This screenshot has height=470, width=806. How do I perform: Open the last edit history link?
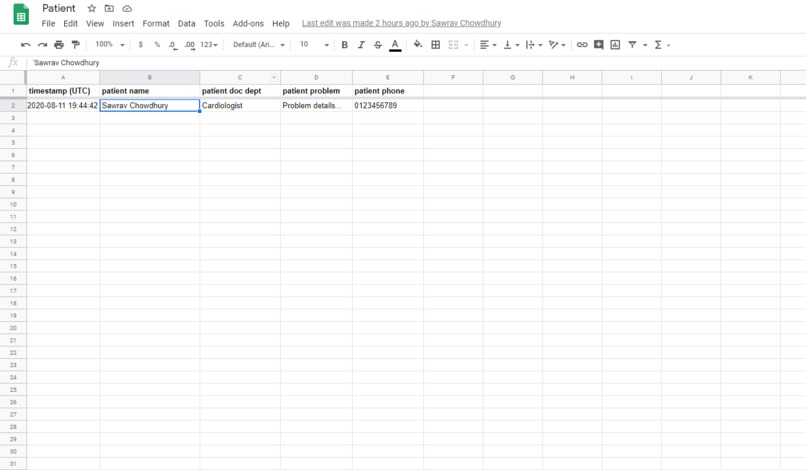tap(401, 23)
